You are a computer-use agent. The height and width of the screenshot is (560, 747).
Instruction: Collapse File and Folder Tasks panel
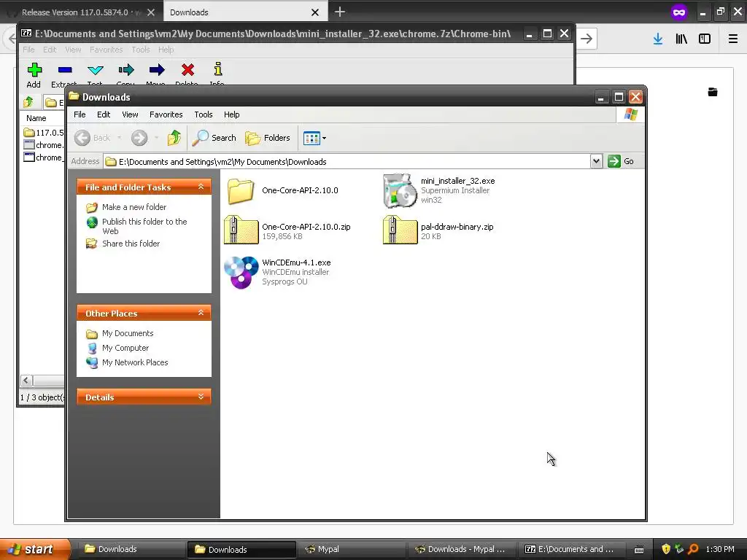tap(201, 187)
